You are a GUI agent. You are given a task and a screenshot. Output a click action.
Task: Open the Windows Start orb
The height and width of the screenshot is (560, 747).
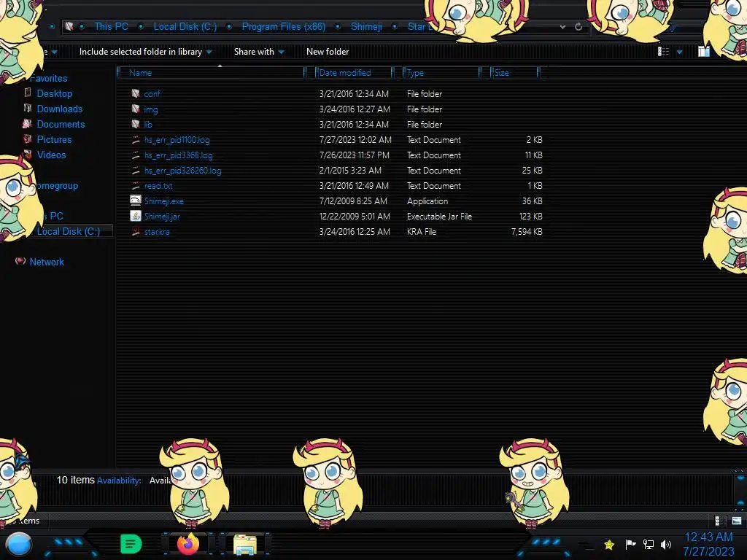(x=19, y=544)
